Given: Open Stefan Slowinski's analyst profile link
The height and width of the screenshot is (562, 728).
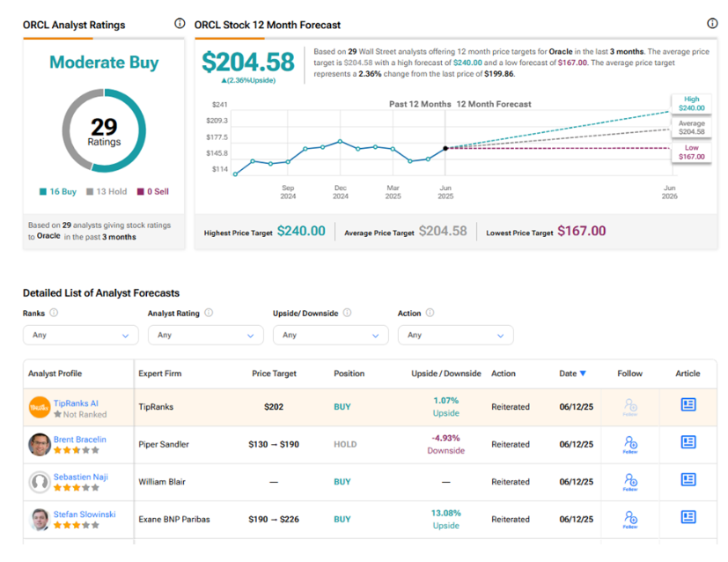Looking at the screenshot, I should (x=85, y=514).
